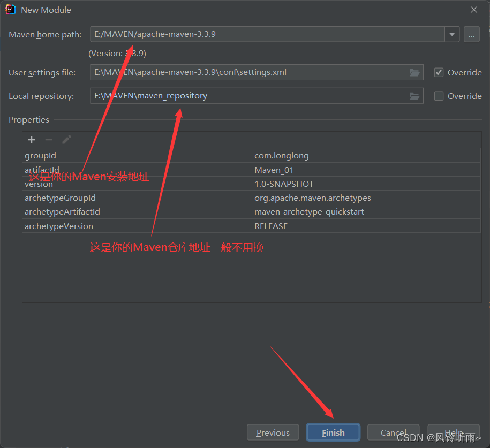490x448 pixels.
Task: Click the User settings file path field
Action: (x=246, y=72)
